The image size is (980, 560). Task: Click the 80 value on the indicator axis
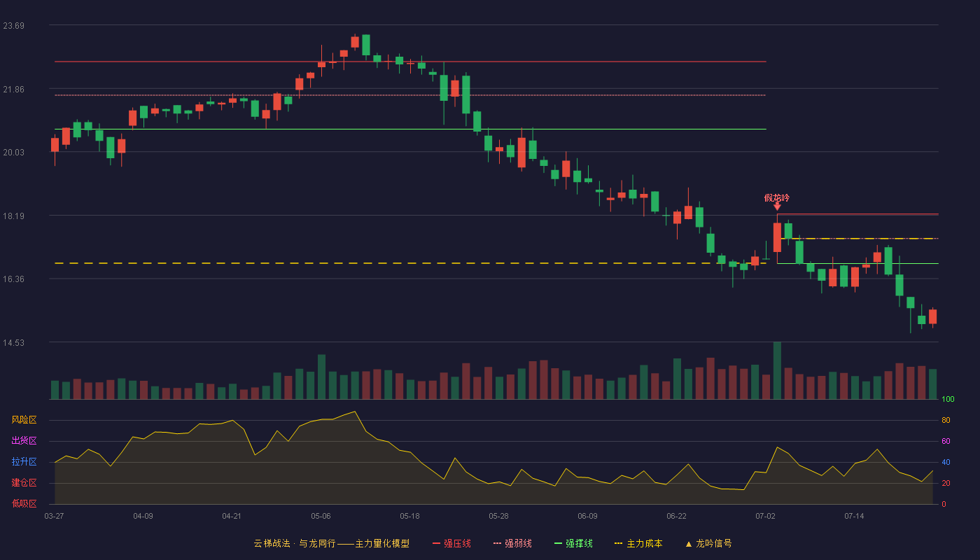pos(946,421)
